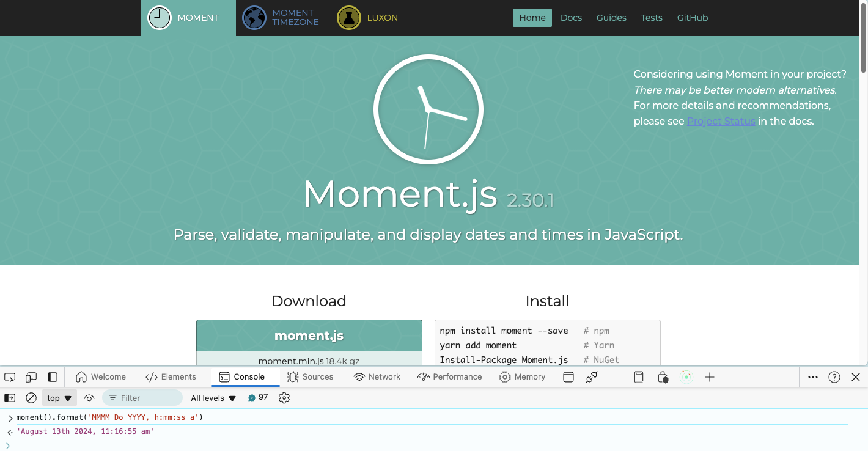Click the Download section heading

tap(309, 301)
